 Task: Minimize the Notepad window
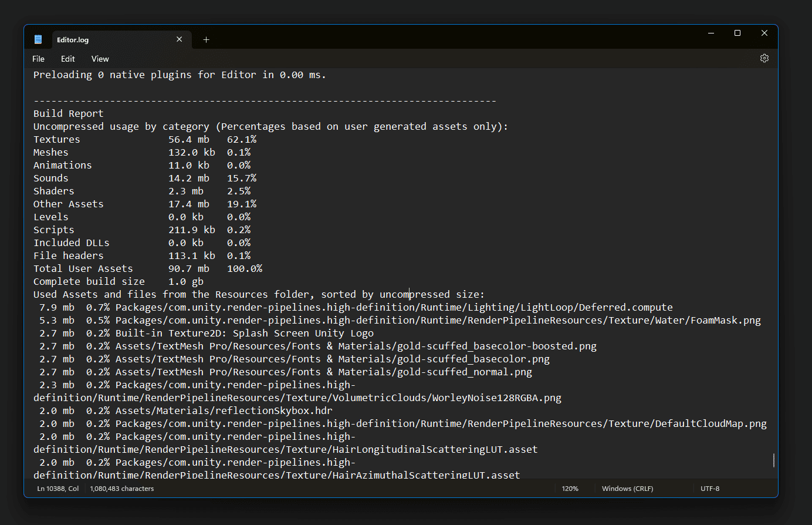coord(711,33)
